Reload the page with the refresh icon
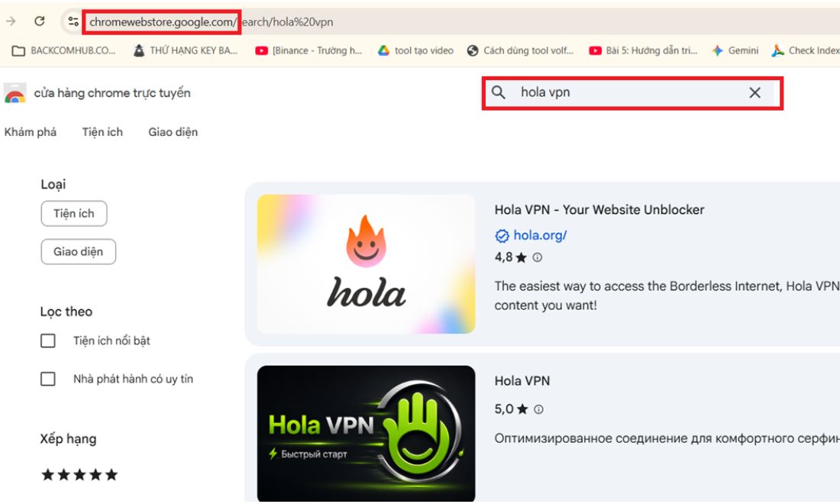Viewport: 840px width, 504px height. (39, 21)
